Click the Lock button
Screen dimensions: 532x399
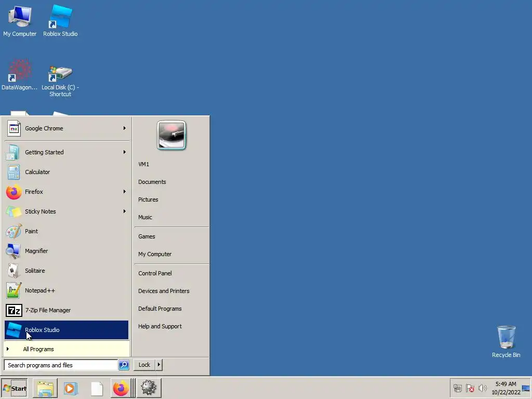(x=144, y=365)
